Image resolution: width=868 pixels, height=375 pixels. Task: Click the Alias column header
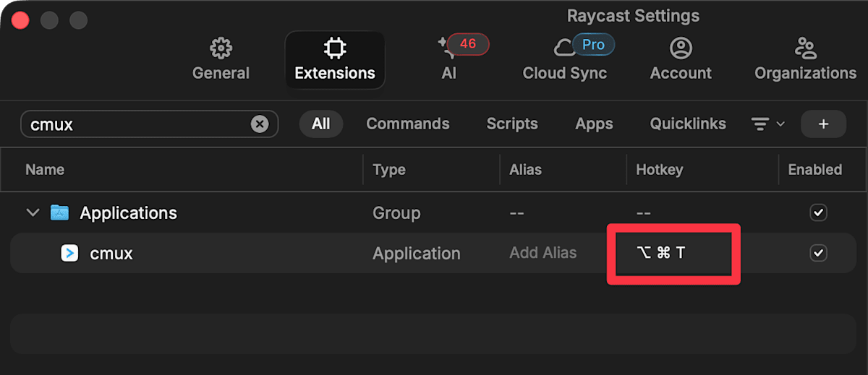[526, 170]
